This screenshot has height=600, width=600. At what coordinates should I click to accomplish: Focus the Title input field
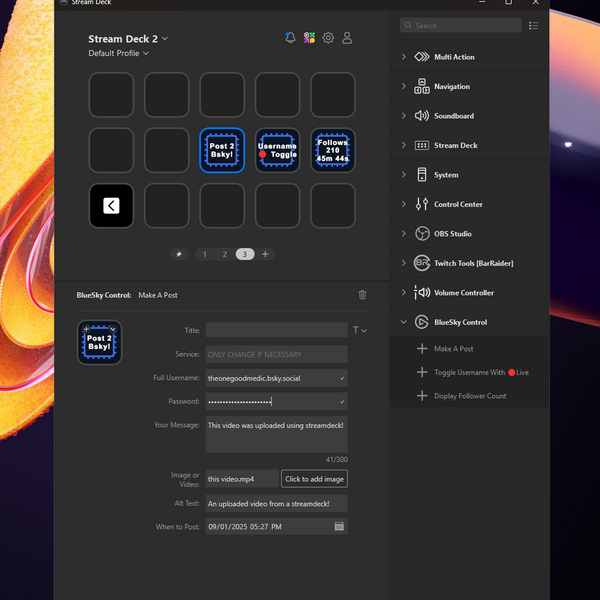(277, 330)
